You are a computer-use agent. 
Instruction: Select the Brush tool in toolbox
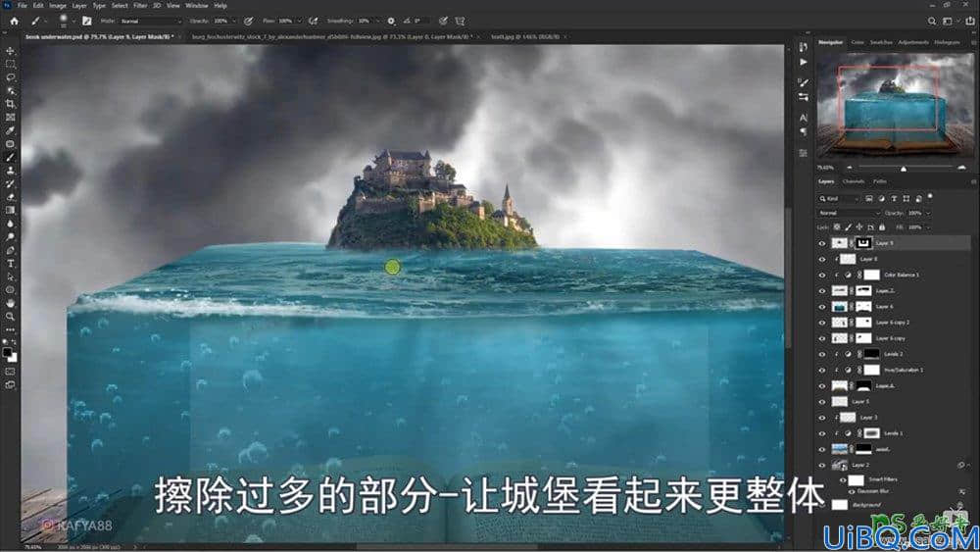pyautogui.click(x=10, y=157)
